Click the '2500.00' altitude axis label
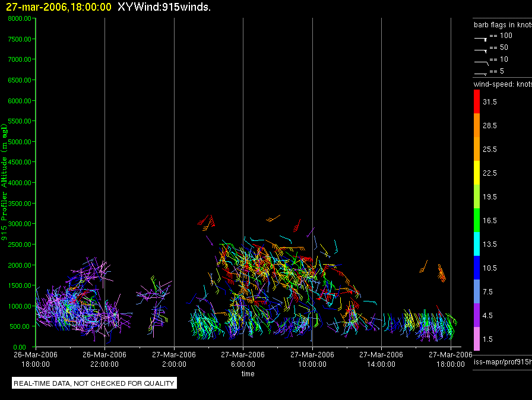This screenshot has width=532, height=400. pos(20,245)
